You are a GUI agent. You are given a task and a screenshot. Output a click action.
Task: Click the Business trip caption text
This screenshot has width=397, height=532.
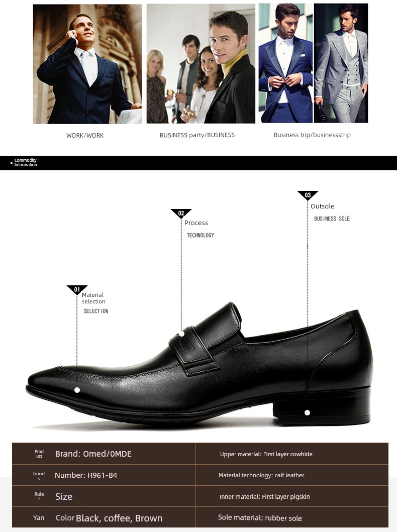click(312, 135)
